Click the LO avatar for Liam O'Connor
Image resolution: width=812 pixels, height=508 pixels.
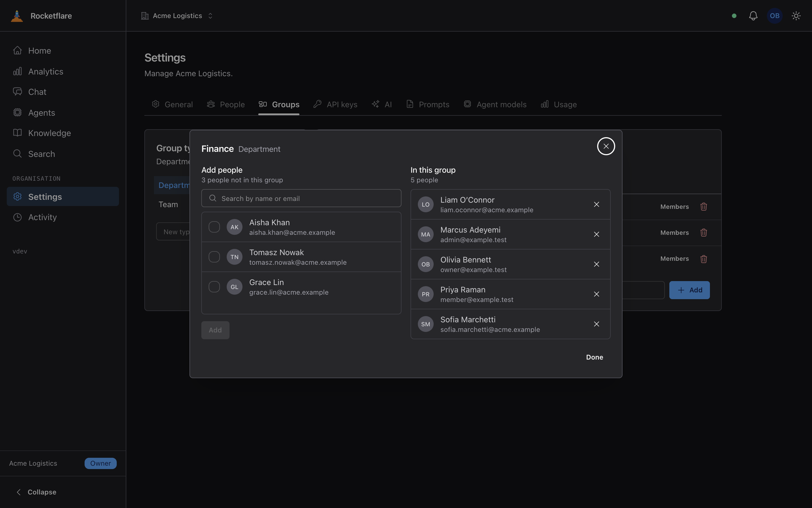(x=425, y=204)
